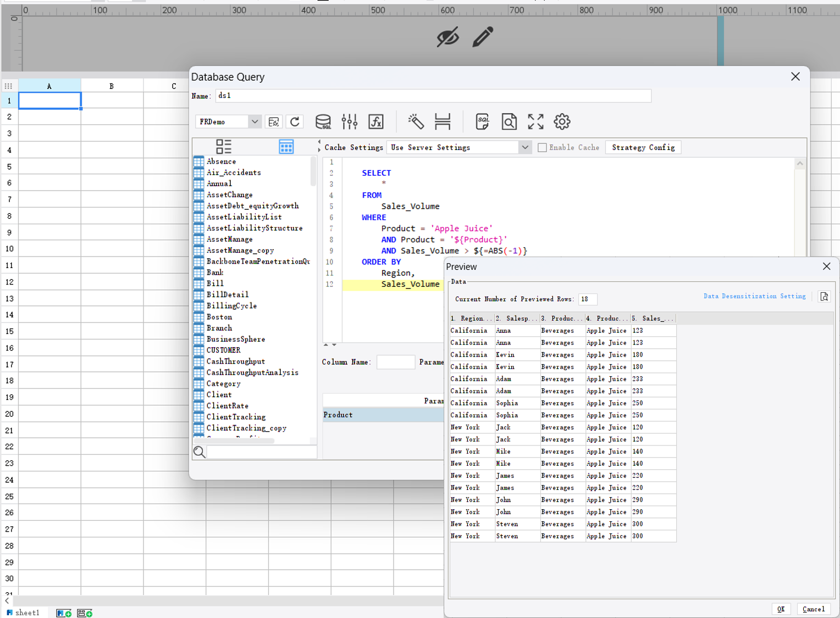This screenshot has height=618, width=840.
Task: Add a new form sheet icon
Action: click(x=85, y=613)
